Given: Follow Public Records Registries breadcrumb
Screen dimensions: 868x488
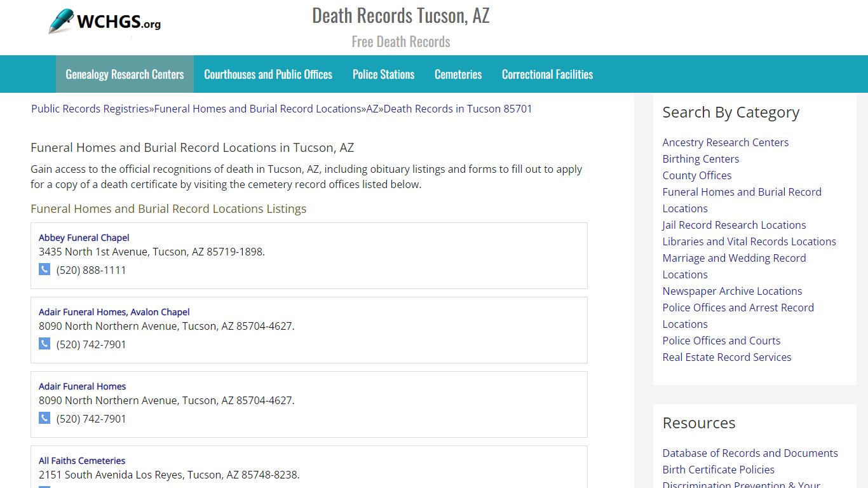Looking at the screenshot, I should click(90, 109).
